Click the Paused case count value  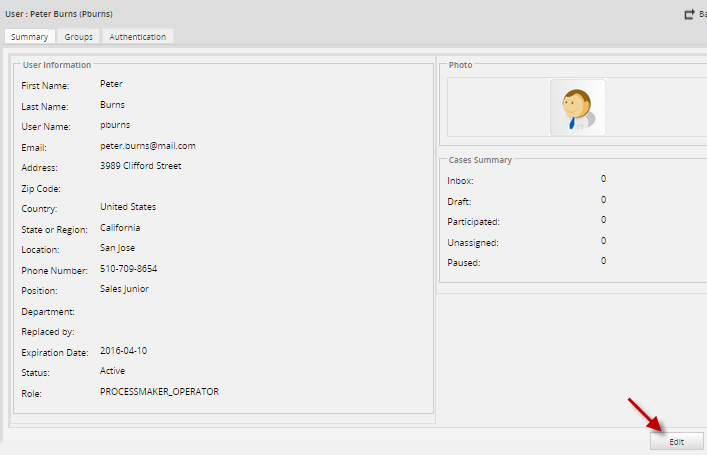[x=603, y=261]
